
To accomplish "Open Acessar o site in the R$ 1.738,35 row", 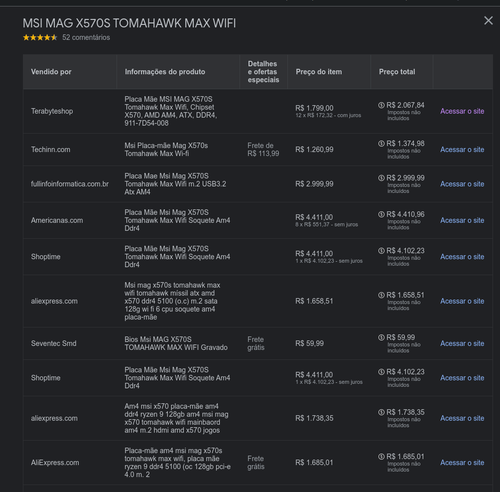I will [x=462, y=418].
